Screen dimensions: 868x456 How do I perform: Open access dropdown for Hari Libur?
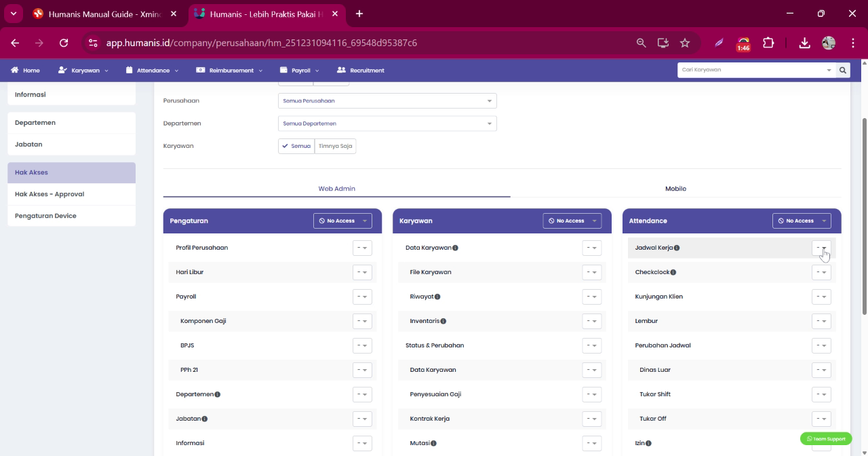[362, 272]
